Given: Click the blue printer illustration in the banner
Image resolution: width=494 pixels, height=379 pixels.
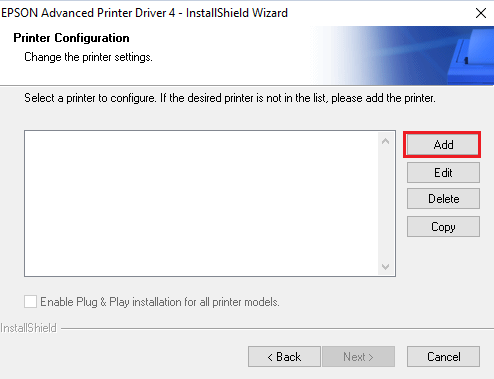Looking at the screenshot, I should point(470,56).
